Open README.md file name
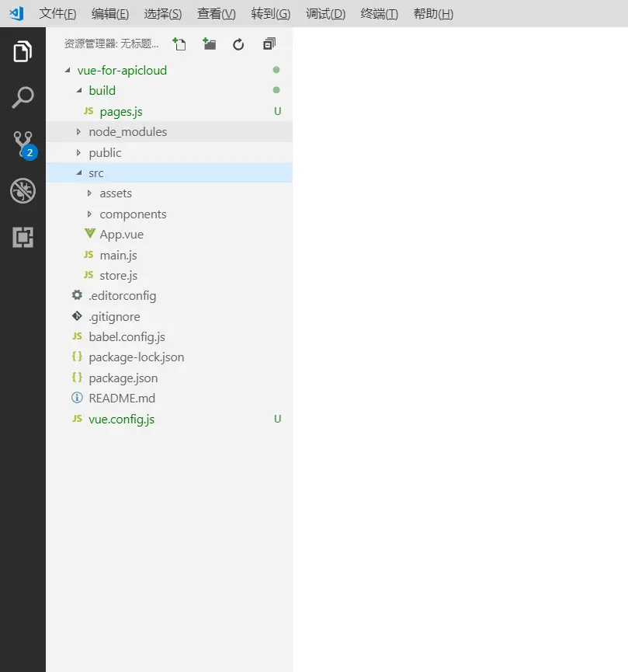This screenshot has width=628, height=672. (x=122, y=398)
